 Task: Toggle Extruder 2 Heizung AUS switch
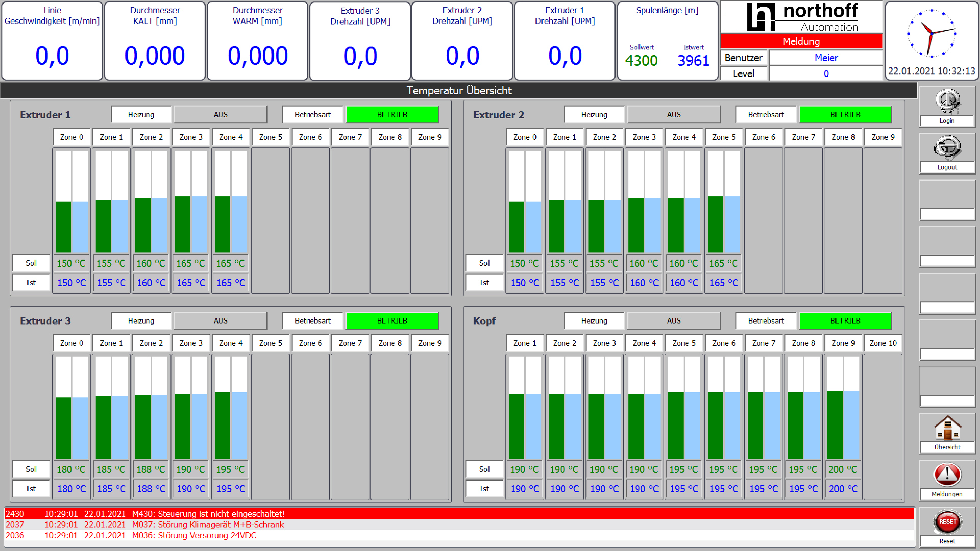tap(673, 114)
